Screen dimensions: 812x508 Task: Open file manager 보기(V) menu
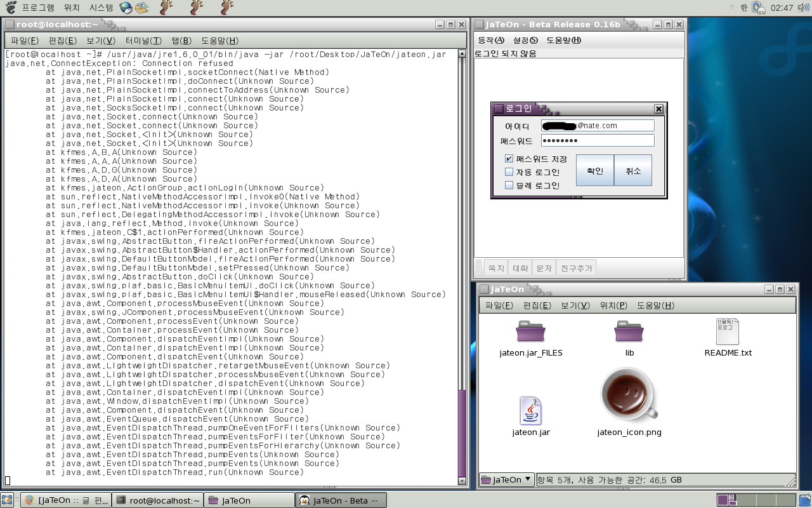pyautogui.click(x=575, y=305)
